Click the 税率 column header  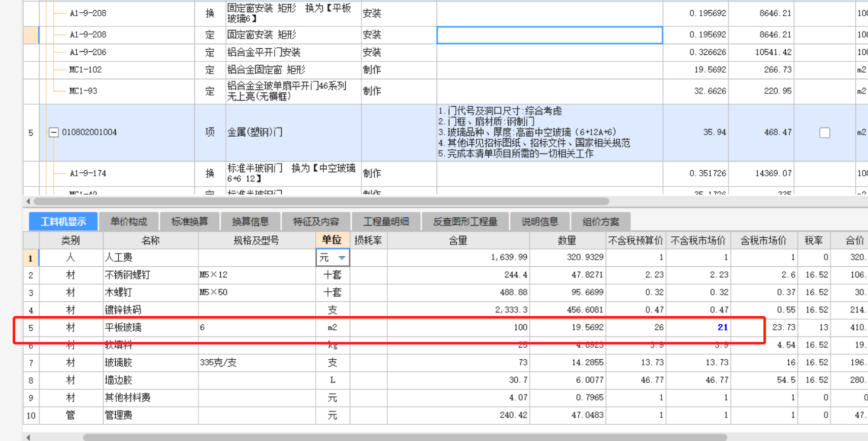pos(814,240)
